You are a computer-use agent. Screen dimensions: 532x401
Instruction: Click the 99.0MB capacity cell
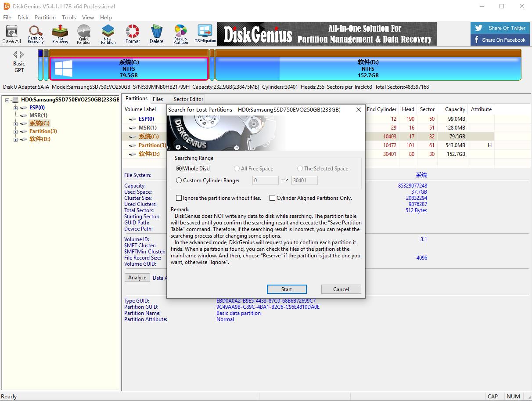[x=457, y=119]
